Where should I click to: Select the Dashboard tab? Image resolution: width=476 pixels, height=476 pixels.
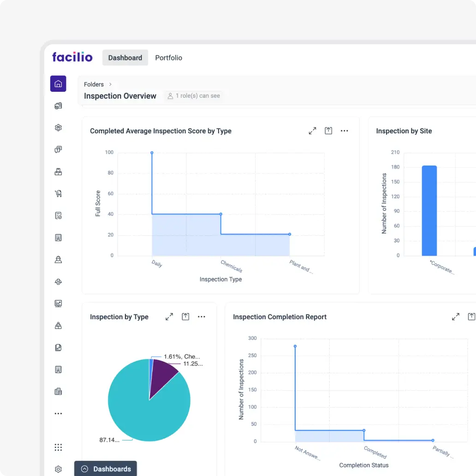point(125,58)
